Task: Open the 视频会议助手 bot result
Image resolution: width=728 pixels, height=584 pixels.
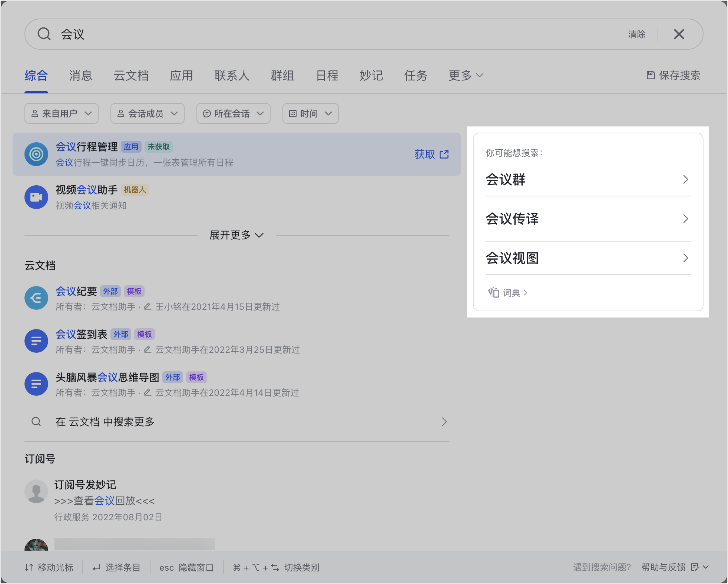Action: [87, 190]
